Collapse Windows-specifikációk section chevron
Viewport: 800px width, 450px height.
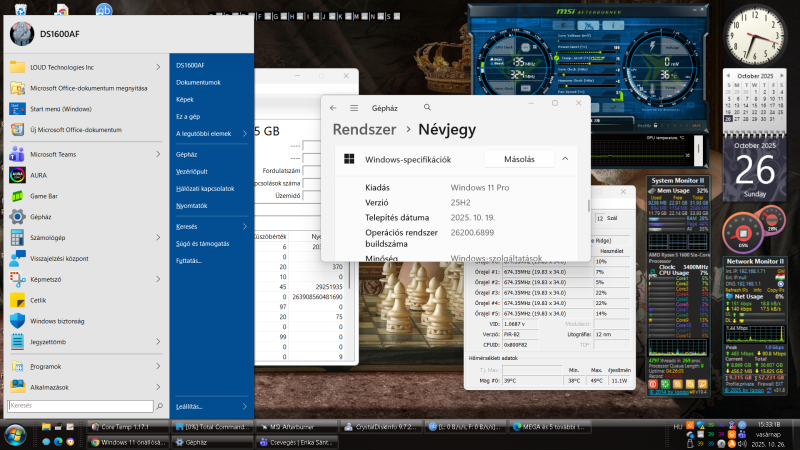[x=565, y=159]
